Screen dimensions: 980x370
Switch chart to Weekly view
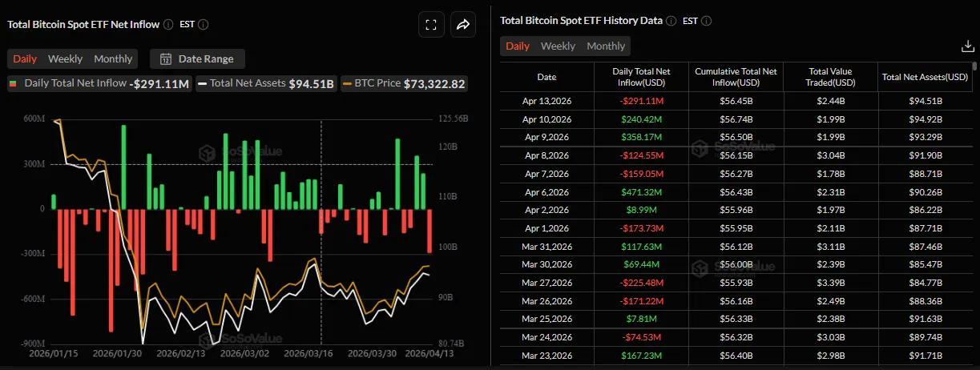(65, 58)
